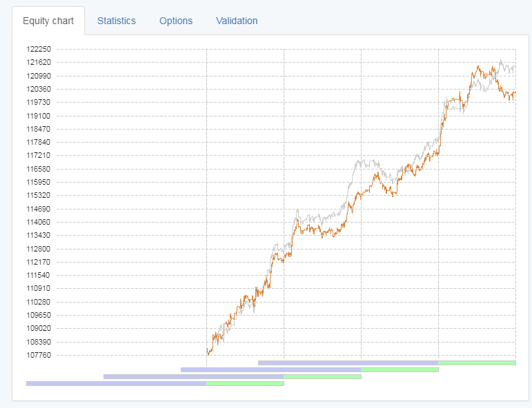Click the 120990 axis label

pos(39,76)
